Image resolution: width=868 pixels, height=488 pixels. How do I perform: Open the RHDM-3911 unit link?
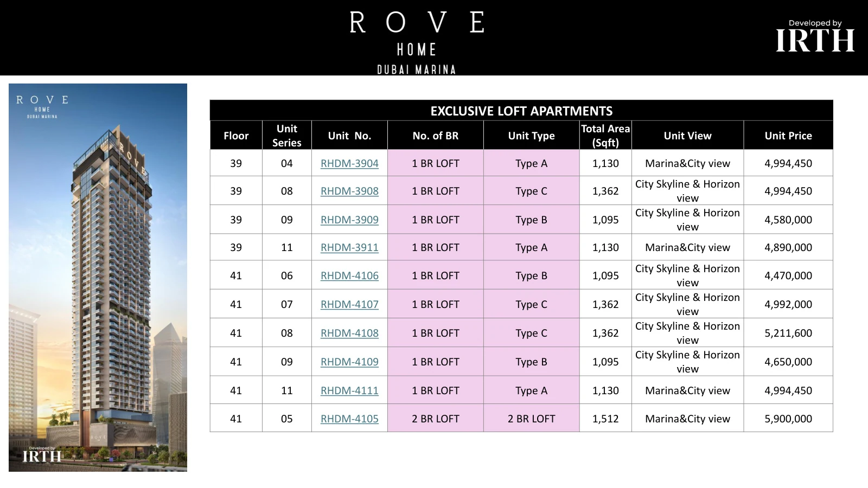(x=349, y=247)
